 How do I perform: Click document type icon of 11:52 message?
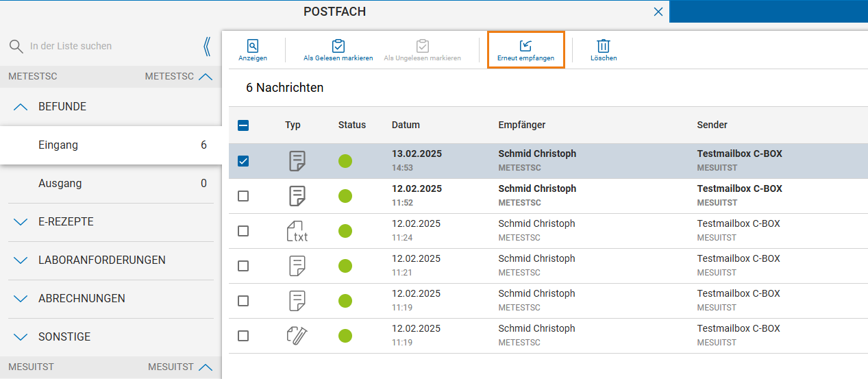297,196
